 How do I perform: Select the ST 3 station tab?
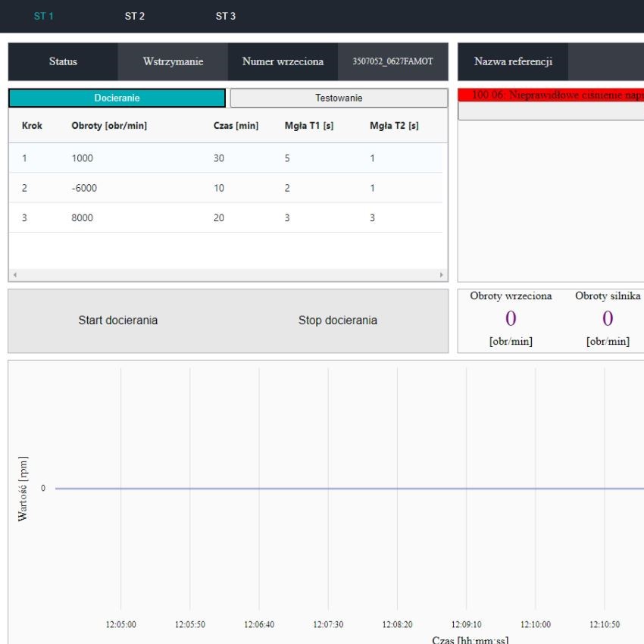click(x=226, y=16)
